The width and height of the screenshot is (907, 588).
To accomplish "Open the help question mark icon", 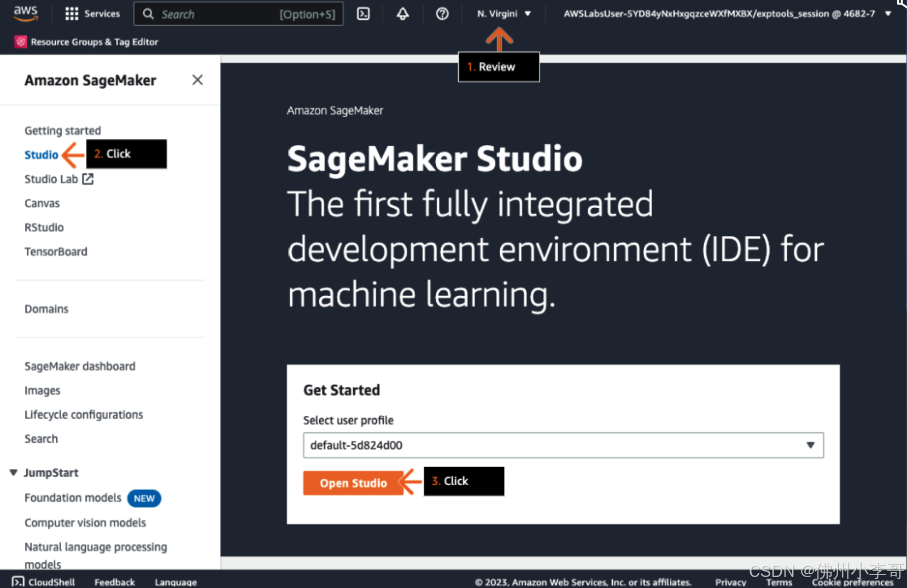I will pos(442,14).
